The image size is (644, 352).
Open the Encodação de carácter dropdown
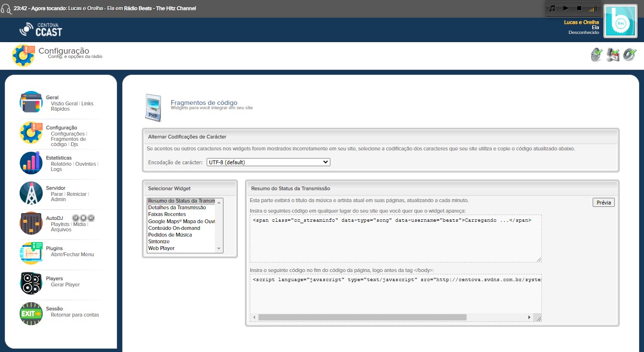tap(268, 162)
